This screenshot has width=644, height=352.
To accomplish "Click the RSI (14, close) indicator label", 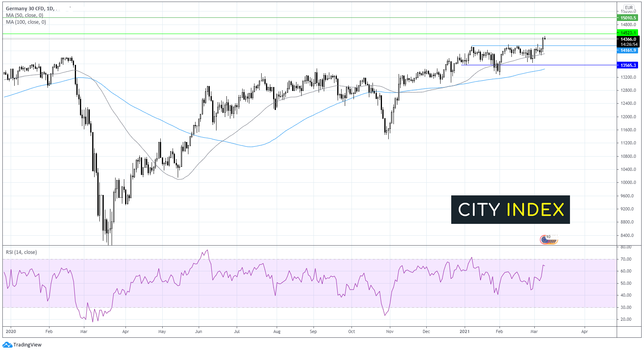I will 21,252.
